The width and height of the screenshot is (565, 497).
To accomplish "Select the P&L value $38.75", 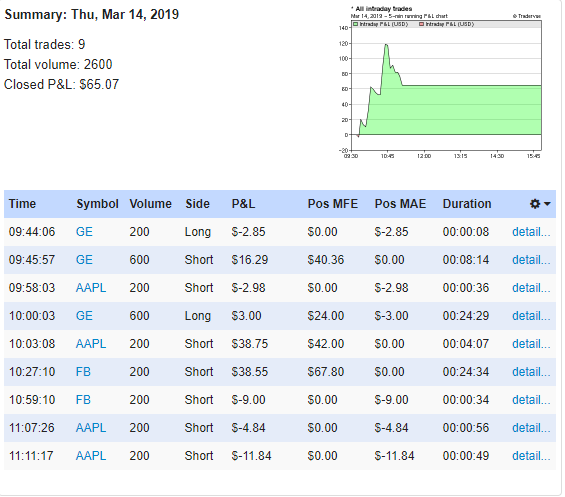I will tap(250, 344).
